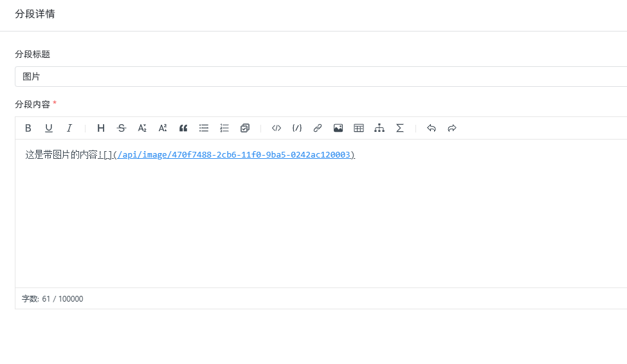
Task: Select the superscript tool
Action: [163, 128]
